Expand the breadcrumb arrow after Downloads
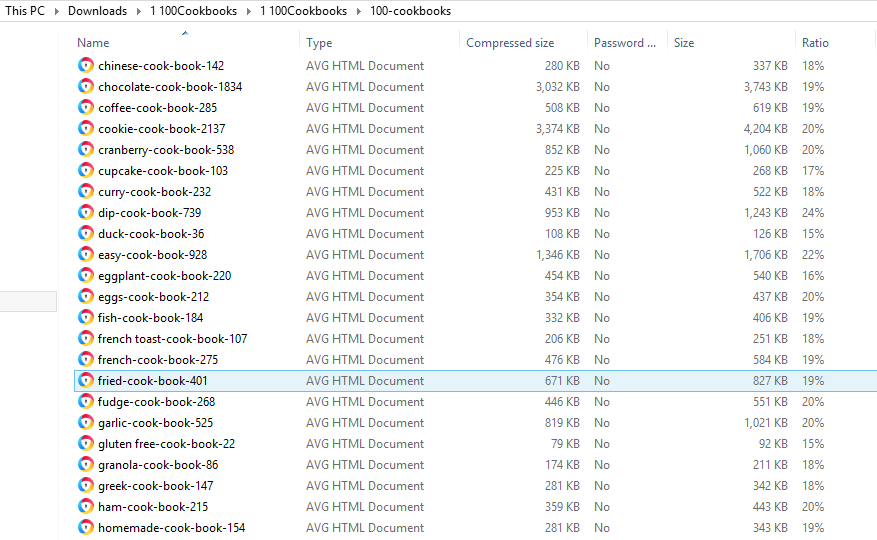The image size is (877, 540). pyautogui.click(x=139, y=11)
